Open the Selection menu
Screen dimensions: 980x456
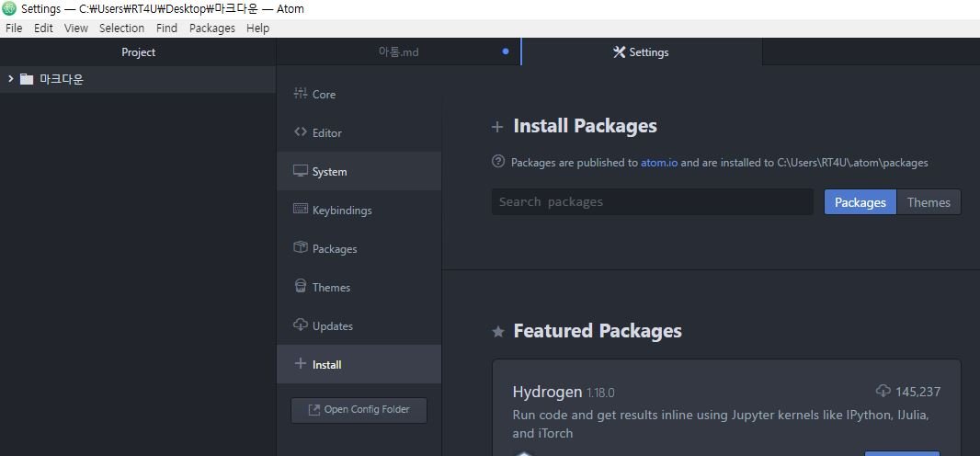tap(121, 28)
